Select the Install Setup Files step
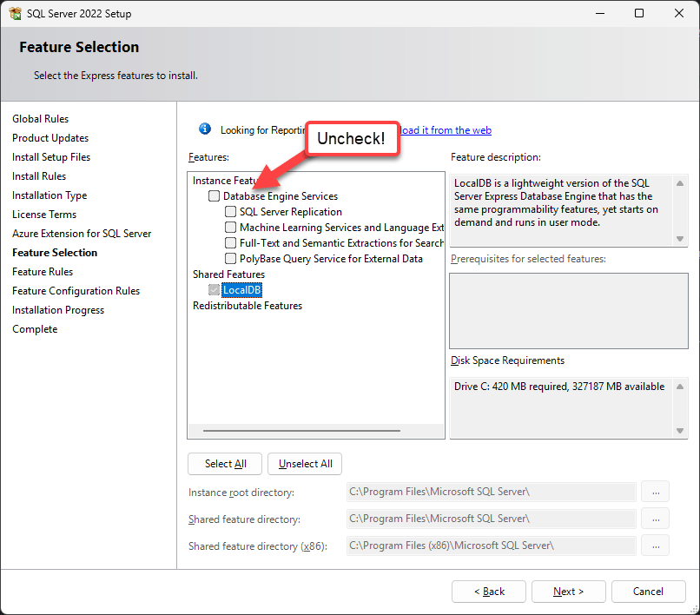 point(51,157)
